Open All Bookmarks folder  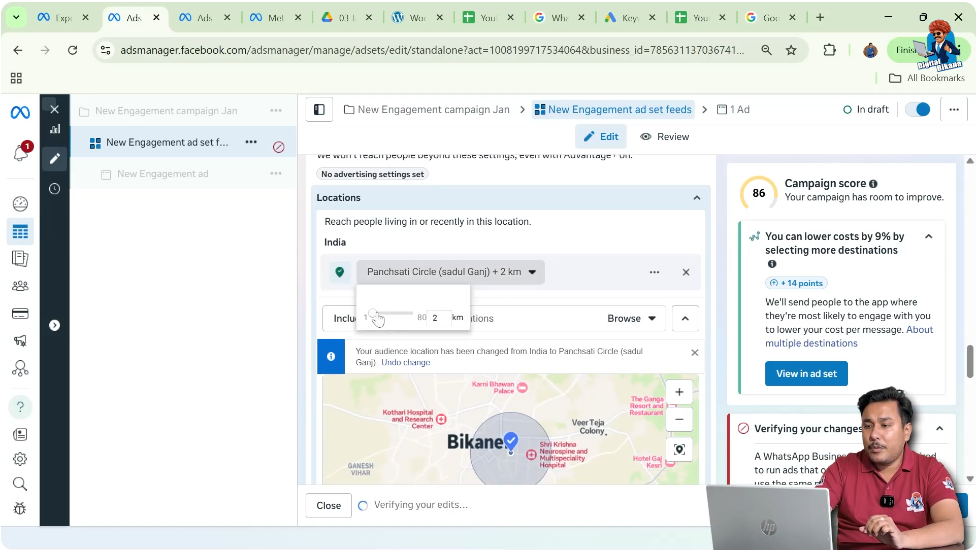(927, 78)
